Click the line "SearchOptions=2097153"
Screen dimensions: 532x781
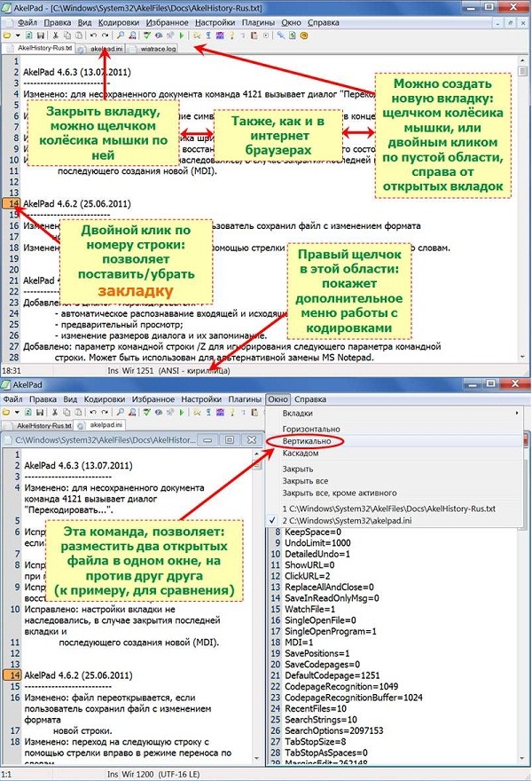[334, 730]
